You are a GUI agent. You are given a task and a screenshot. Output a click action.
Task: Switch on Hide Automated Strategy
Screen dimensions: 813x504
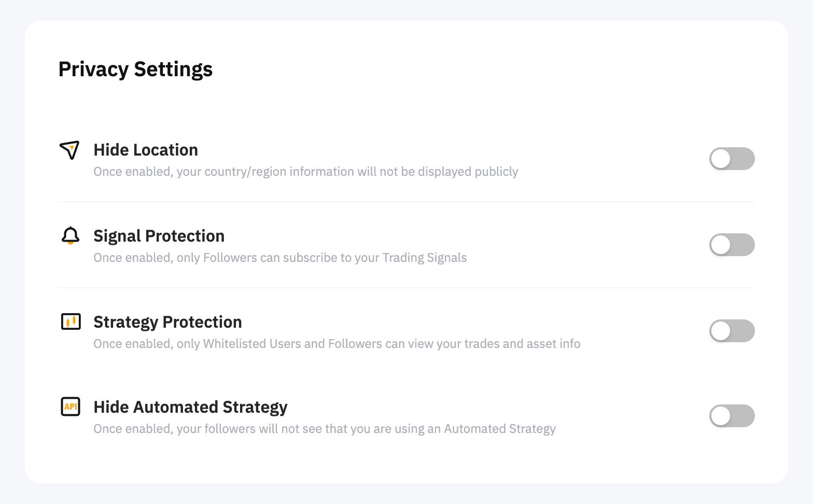[x=732, y=416]
